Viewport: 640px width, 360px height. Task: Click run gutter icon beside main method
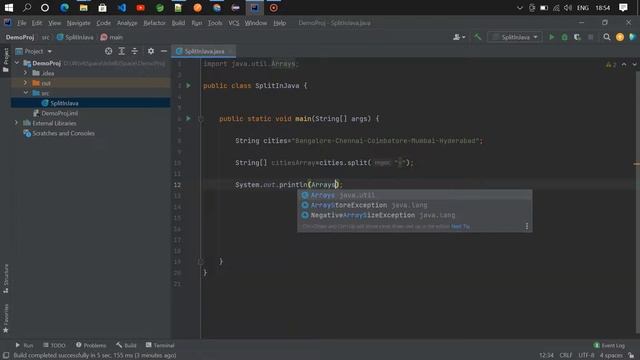click(x=188, y=118)
